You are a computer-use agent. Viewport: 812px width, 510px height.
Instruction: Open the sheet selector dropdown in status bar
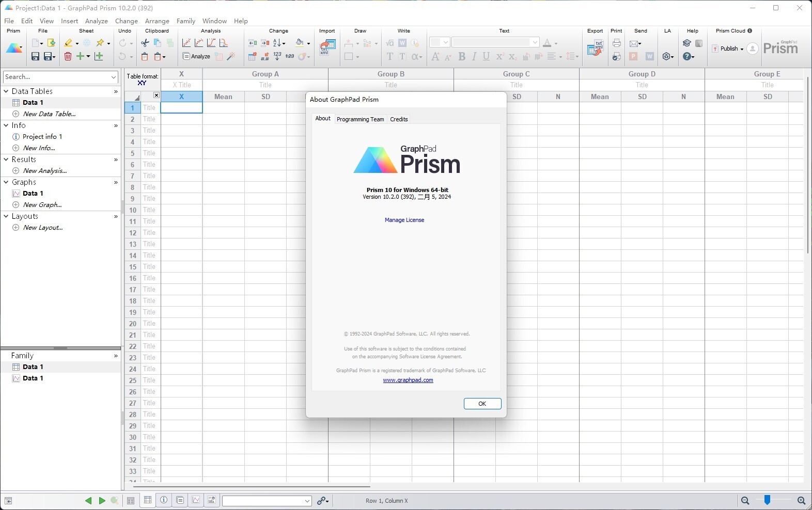[307, 501]
